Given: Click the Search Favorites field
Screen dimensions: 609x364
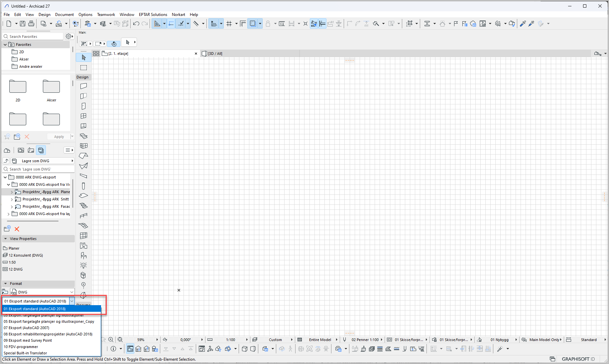Looking at the screenshot, I should 35,37.
